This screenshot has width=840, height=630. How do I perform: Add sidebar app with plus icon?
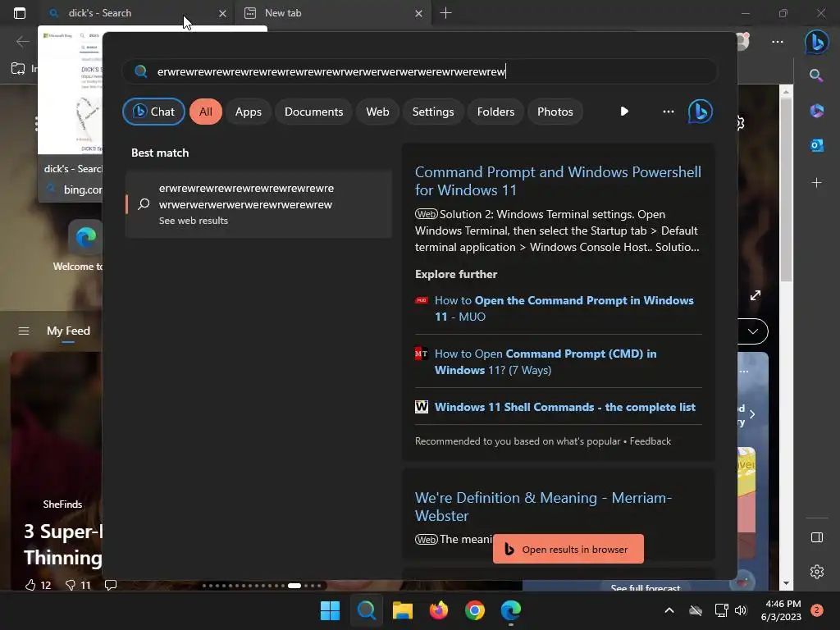[816, 183]
